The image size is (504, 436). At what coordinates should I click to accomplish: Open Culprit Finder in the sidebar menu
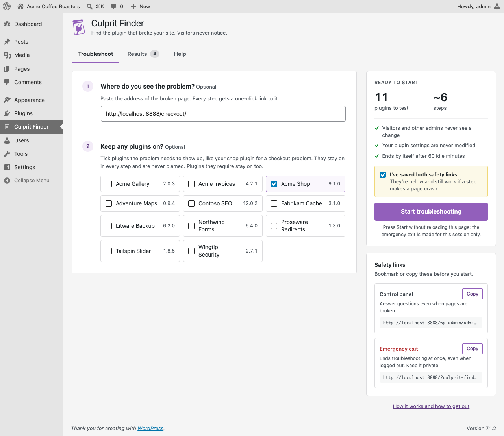pos(31,127)
